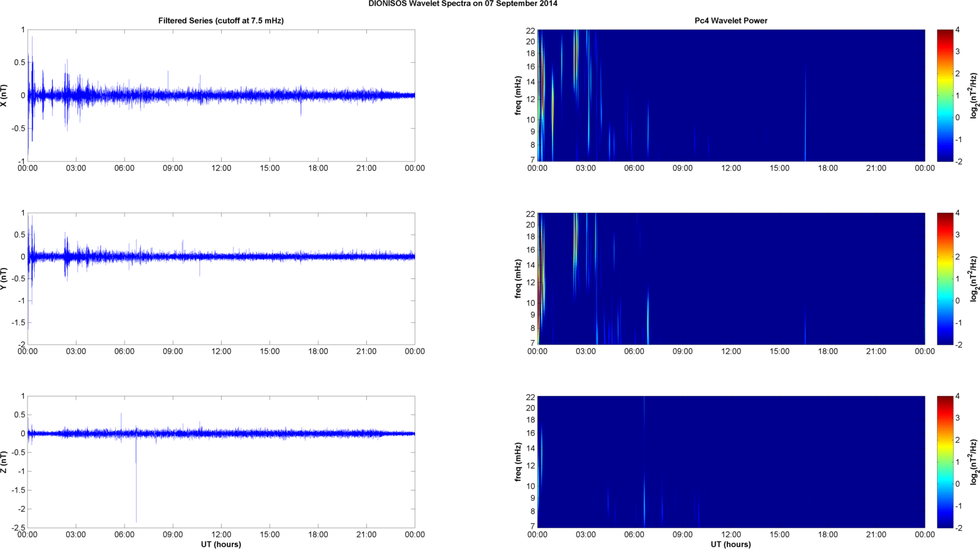Click the log2(nT²/Hz) label of the X colorbar

click(x=974, y=96)
